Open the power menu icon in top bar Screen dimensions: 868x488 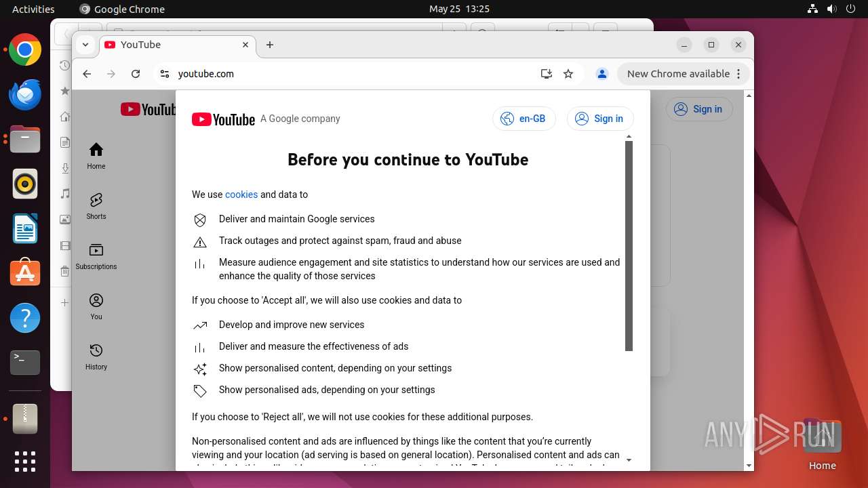(850, 9)
